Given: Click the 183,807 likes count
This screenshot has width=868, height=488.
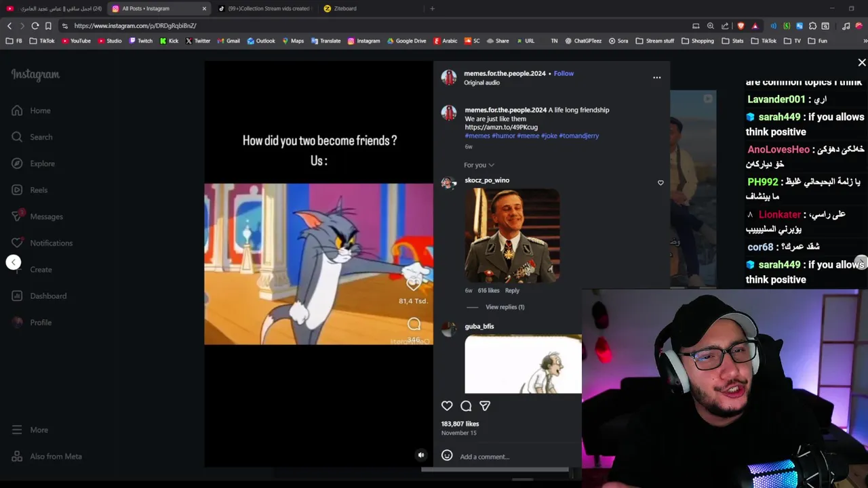Looking at the screenshot, I should click(460, 424).
